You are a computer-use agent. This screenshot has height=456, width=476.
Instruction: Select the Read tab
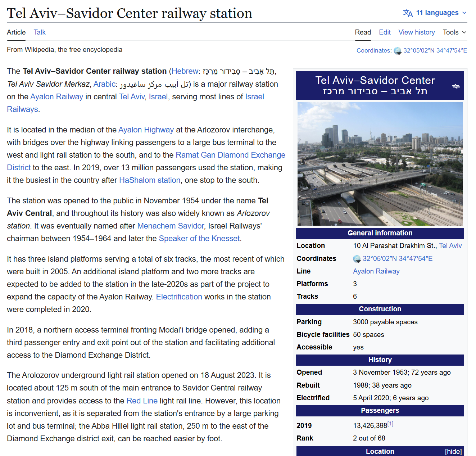(x=363, y=32)
